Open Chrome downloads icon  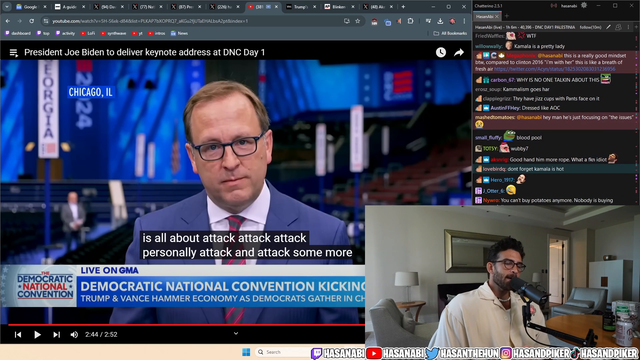pyautogui.click(x=440, y=21)
